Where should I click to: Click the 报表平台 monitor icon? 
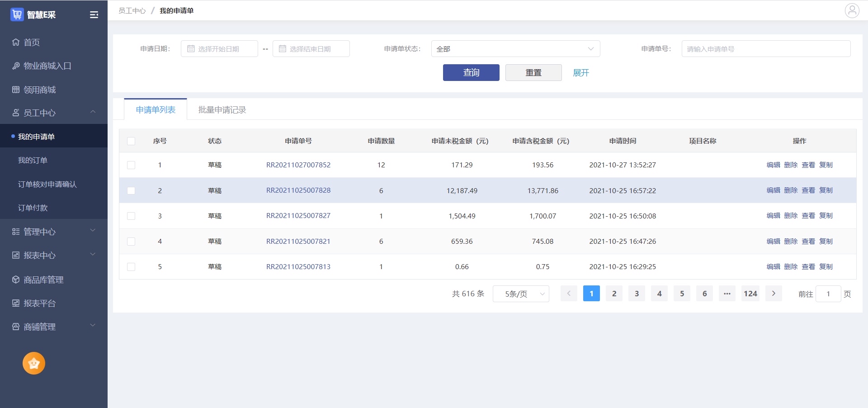point(16,303)
